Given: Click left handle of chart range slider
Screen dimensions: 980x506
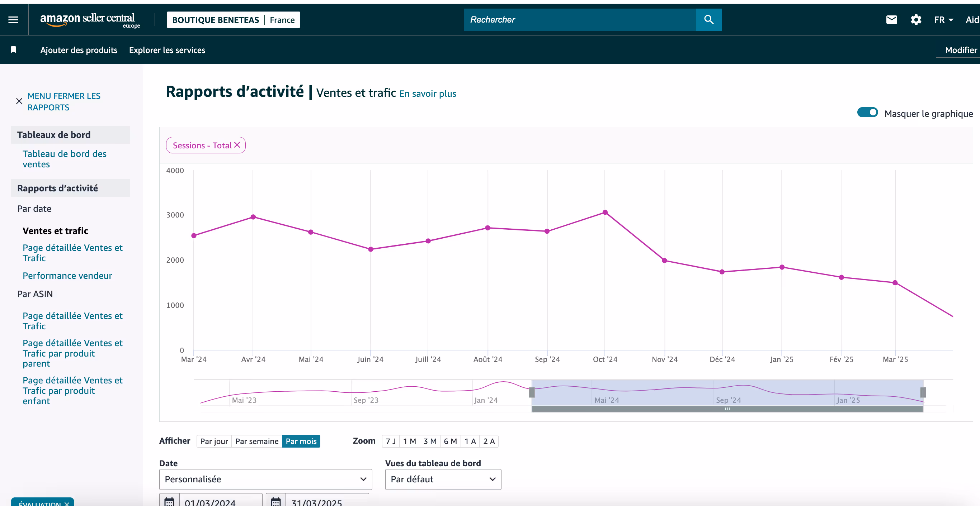Looking at the screenshot, I should [532, 392].
